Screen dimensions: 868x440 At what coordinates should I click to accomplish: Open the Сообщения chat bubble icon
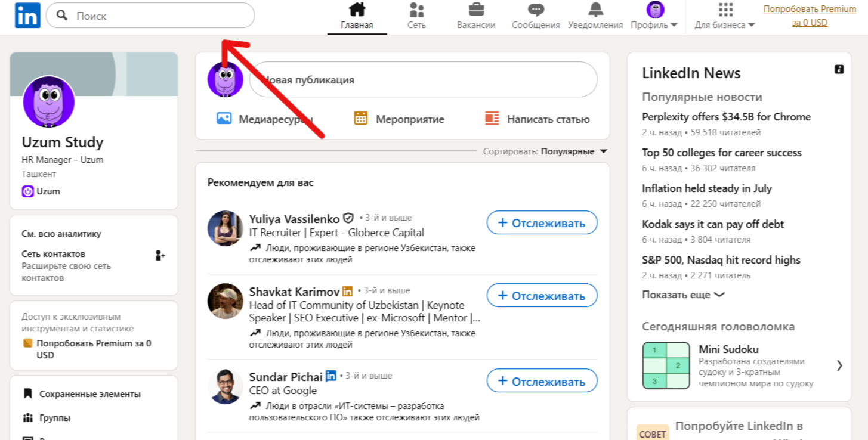(536, 10)
